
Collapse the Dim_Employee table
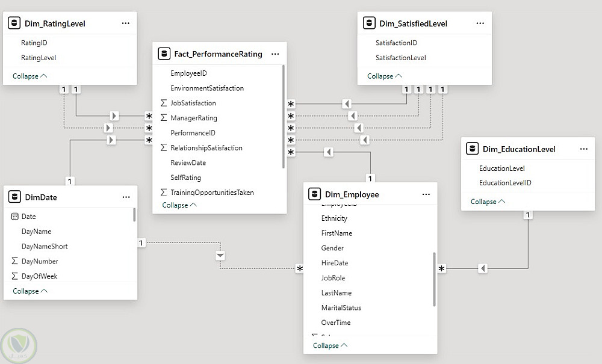point(330,346)
